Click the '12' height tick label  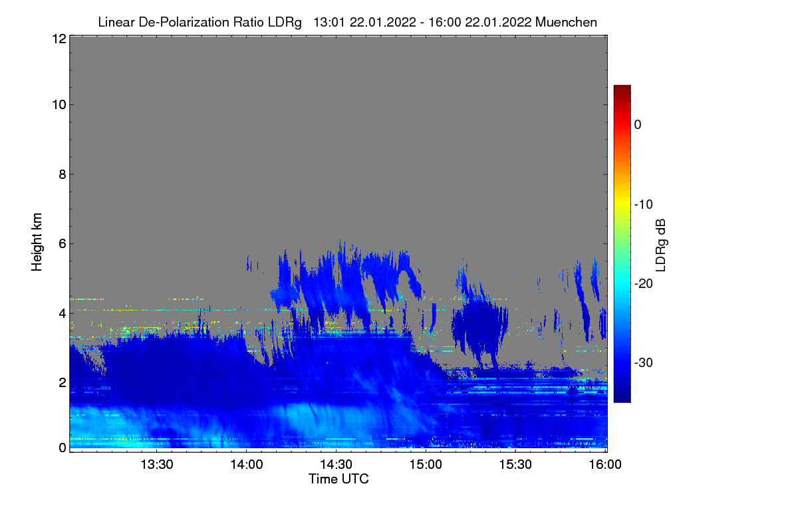coord(58,39)
